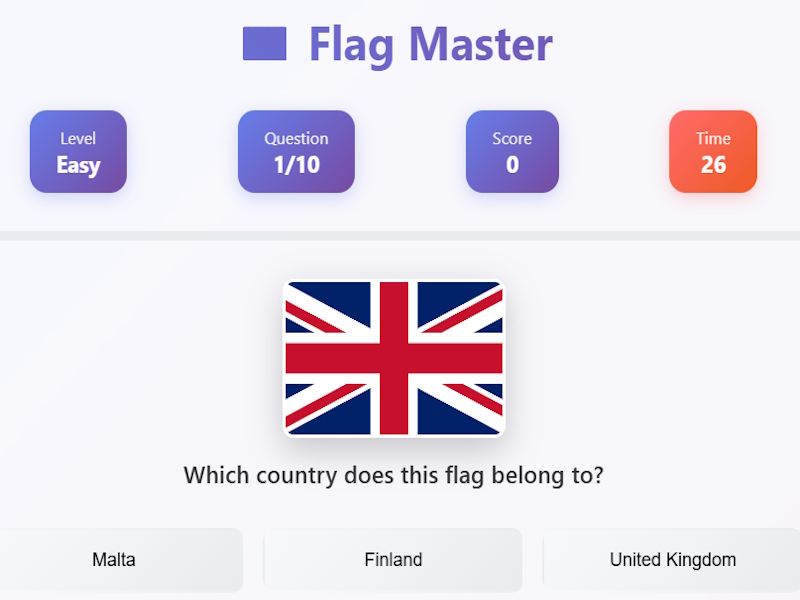Click the Question 1/10 progress card
Viewport: 800px width, 600px height.
pos(296,152)
